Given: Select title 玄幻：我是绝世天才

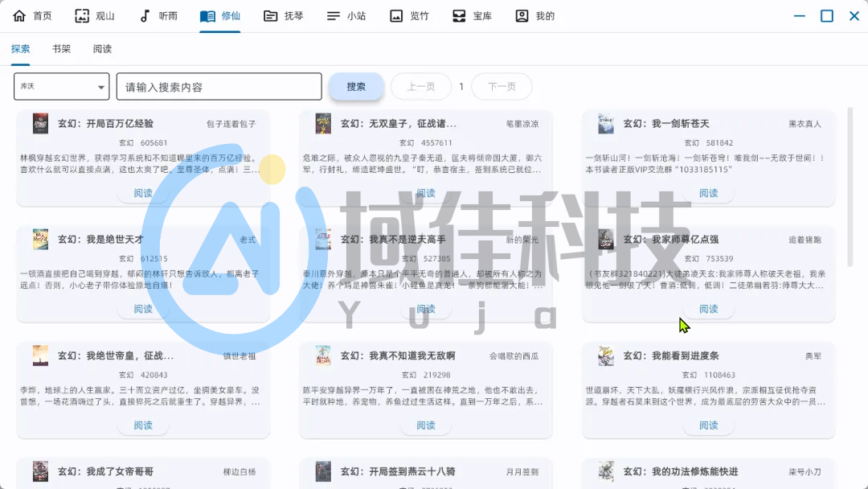Looking at the screenshot, I should (100, 239).
